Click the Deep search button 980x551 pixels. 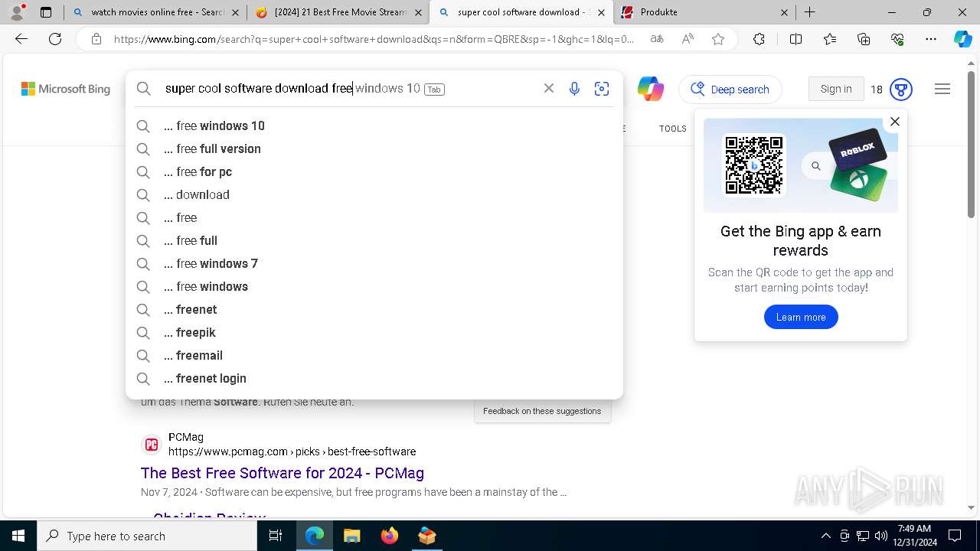click(730, 90)
